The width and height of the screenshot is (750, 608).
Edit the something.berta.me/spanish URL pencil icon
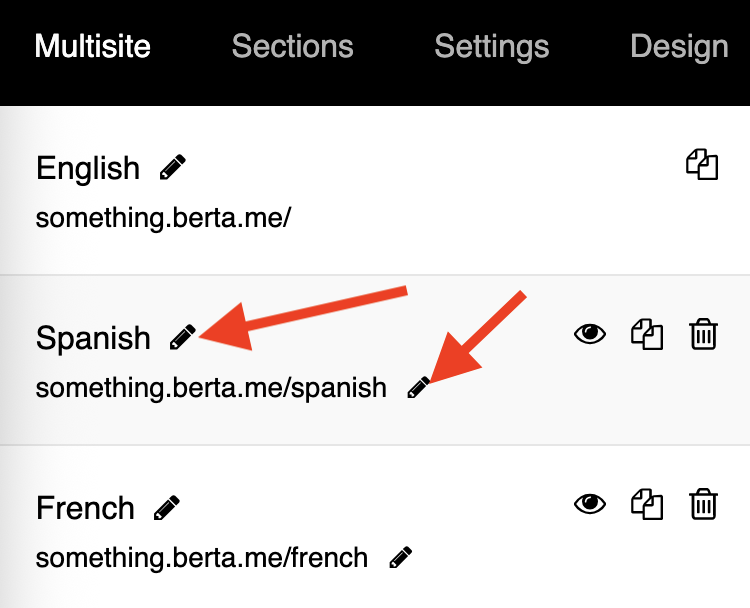[419, 387]
